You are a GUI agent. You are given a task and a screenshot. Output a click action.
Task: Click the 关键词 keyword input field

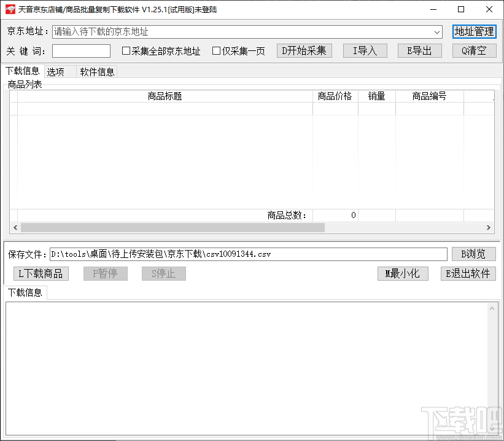tap(80, 51)
